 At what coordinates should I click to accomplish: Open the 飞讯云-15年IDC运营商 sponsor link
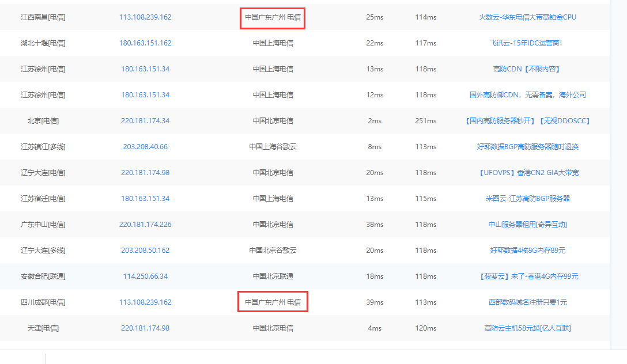click(x=526, y=43)
